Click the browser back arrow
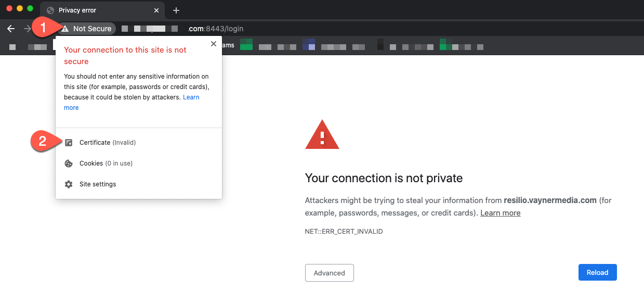The width and height of the screenshot is (644, 290). pos(11,29)
